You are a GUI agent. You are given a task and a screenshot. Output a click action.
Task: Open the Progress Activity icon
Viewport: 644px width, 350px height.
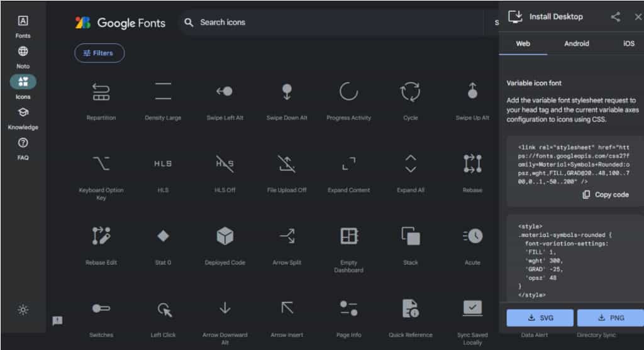click(x=348, y=91)
